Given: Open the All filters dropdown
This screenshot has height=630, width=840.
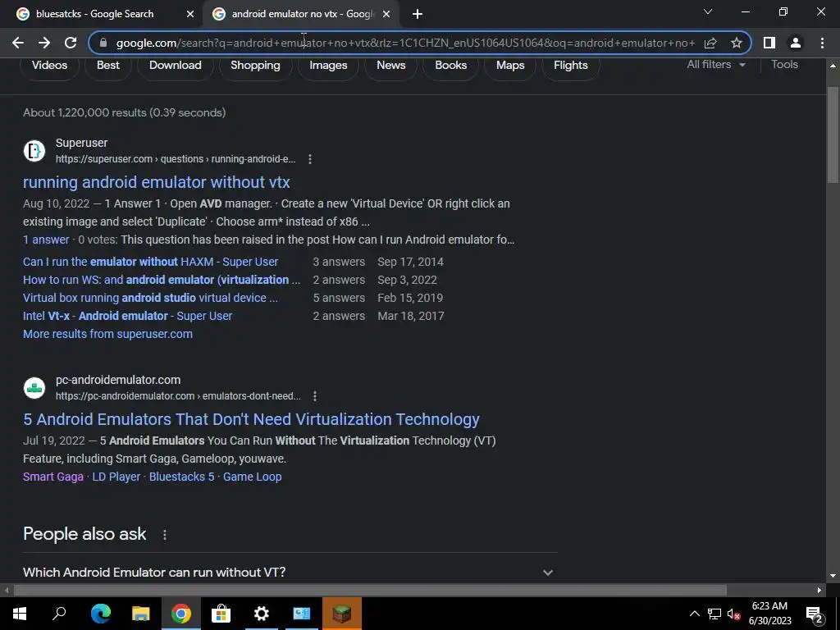Looking at the screenshot, I should (x=715, y=65).
